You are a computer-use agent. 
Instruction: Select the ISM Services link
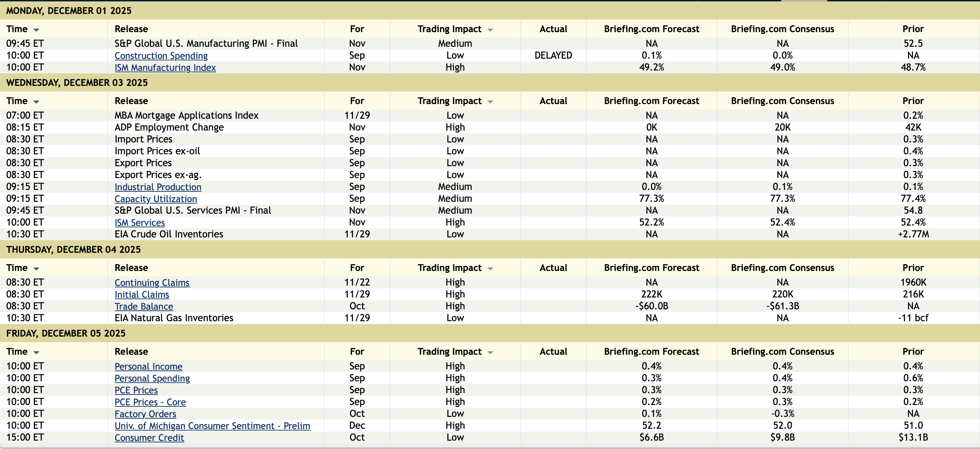(140, 222)
